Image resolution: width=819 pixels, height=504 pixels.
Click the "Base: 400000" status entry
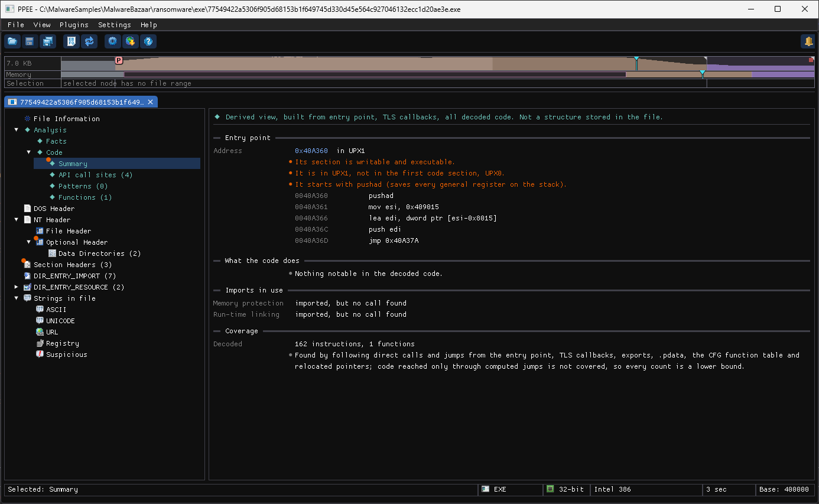click(785, 489)
